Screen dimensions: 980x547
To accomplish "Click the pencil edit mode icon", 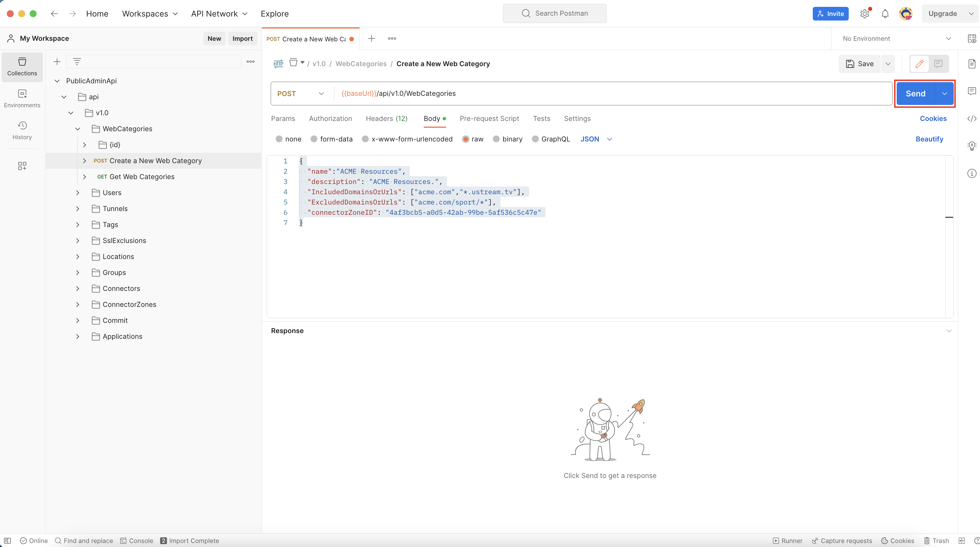I will 919,64.
